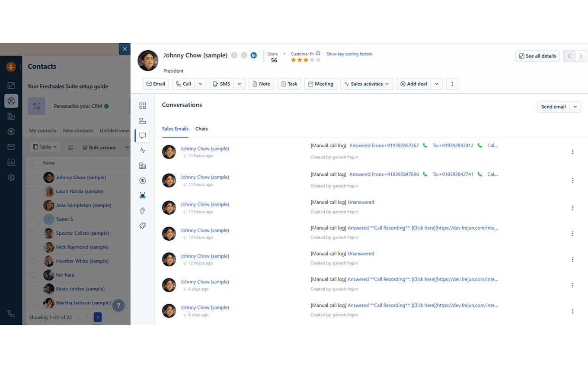Click the Show key scoring factors link
588x368 pixels.
349,54
